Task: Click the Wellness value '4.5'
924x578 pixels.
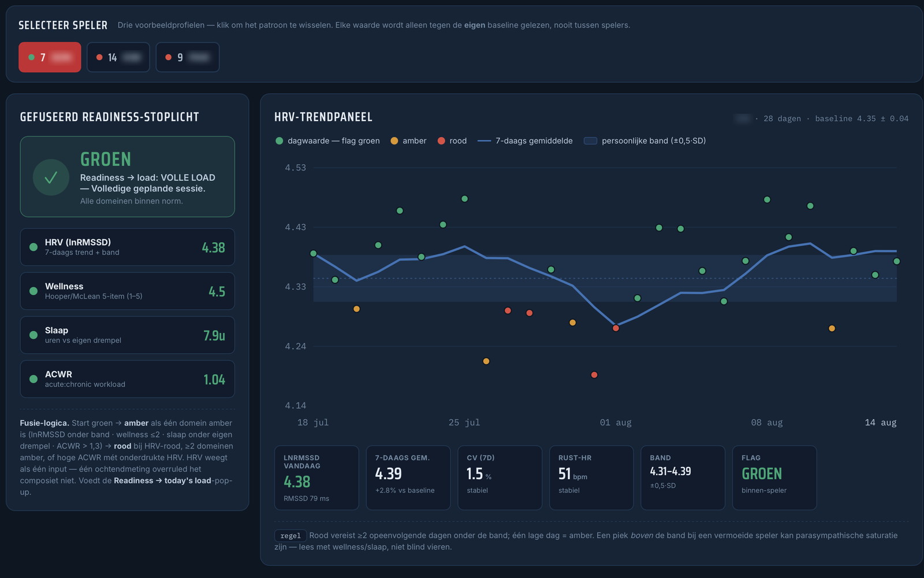Action: (217, 291)
